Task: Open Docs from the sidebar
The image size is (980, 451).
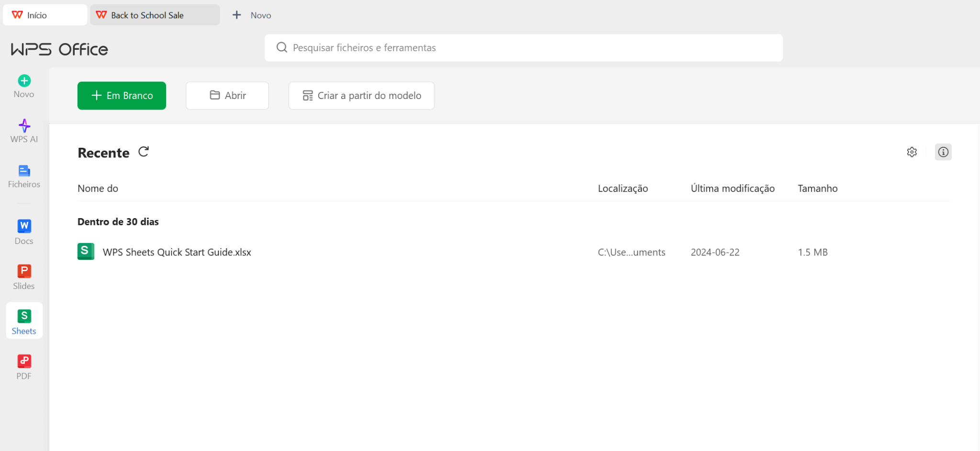Action: coord(24,232)
